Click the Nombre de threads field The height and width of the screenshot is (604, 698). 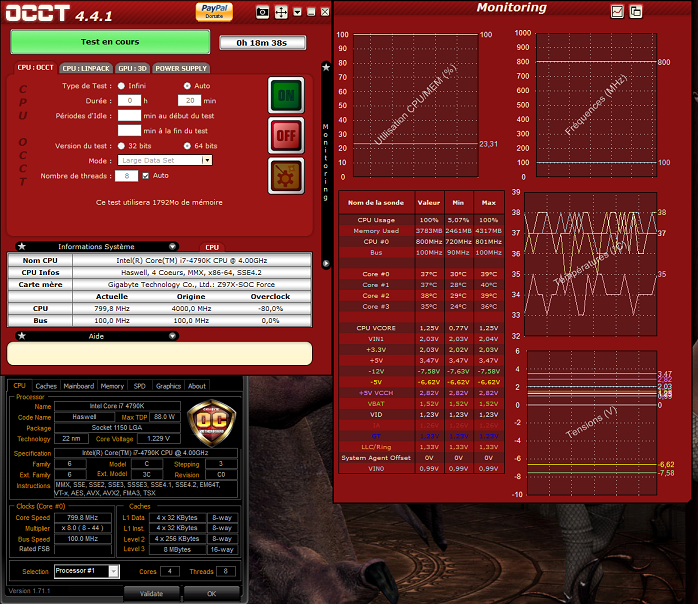pos(126,176)
